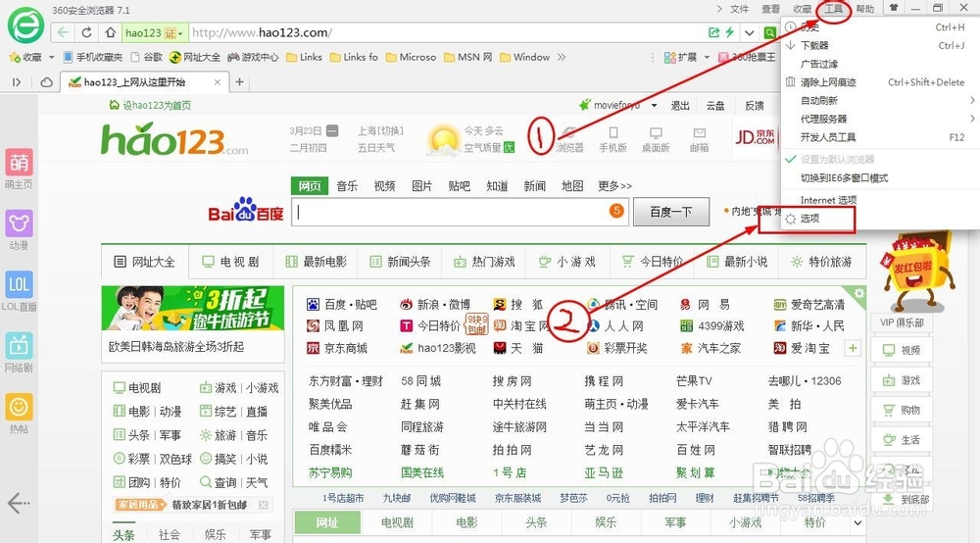Click 上海[切换] city switch link

coord(380,130)
